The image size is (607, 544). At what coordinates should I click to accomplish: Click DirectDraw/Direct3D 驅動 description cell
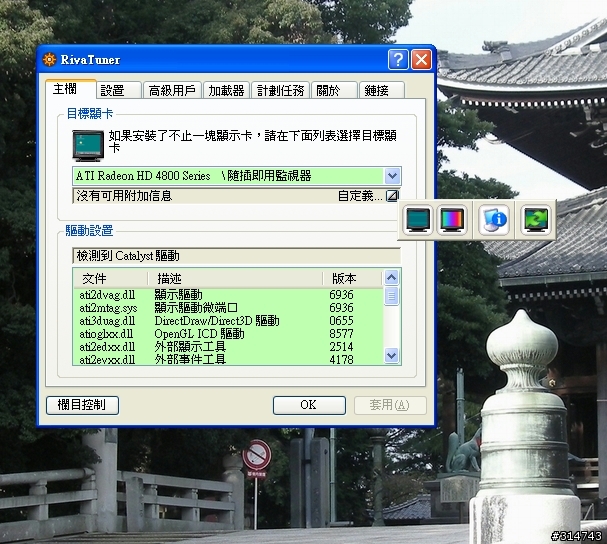[217, 321]
